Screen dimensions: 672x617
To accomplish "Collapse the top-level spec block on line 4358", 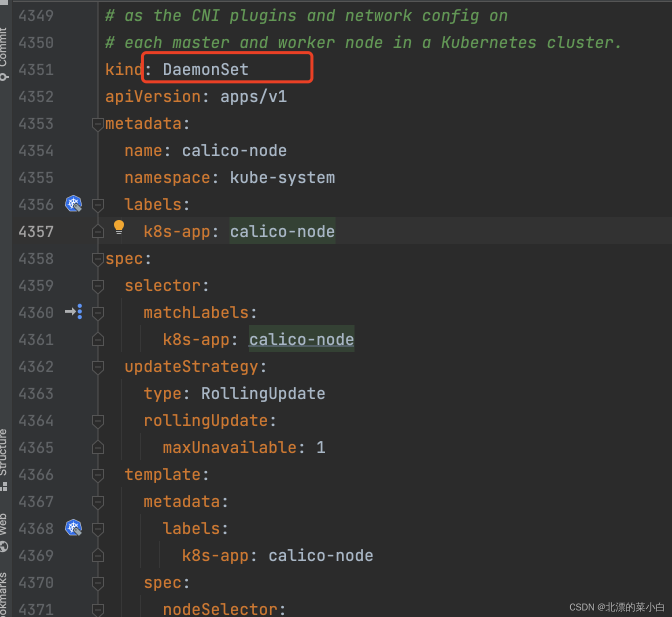I will pos(98,259).
